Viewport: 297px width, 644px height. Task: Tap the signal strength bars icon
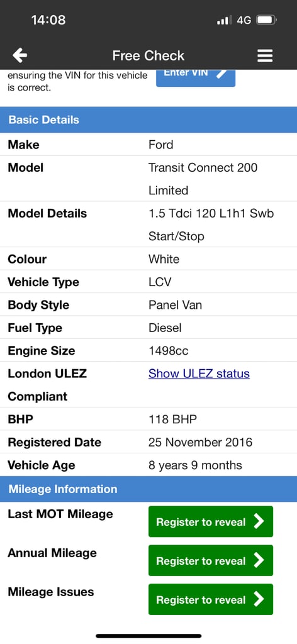[224, 20]
